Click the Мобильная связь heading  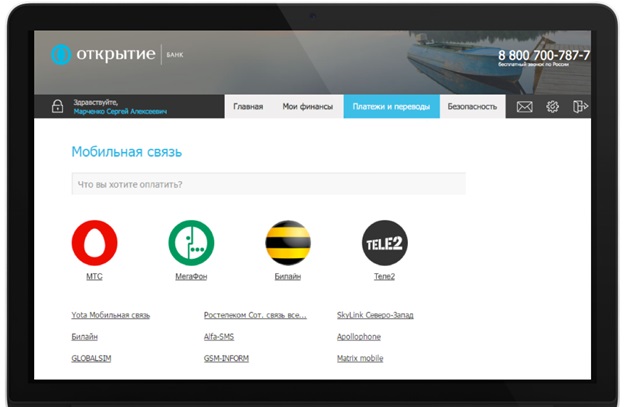coord(127,152)
